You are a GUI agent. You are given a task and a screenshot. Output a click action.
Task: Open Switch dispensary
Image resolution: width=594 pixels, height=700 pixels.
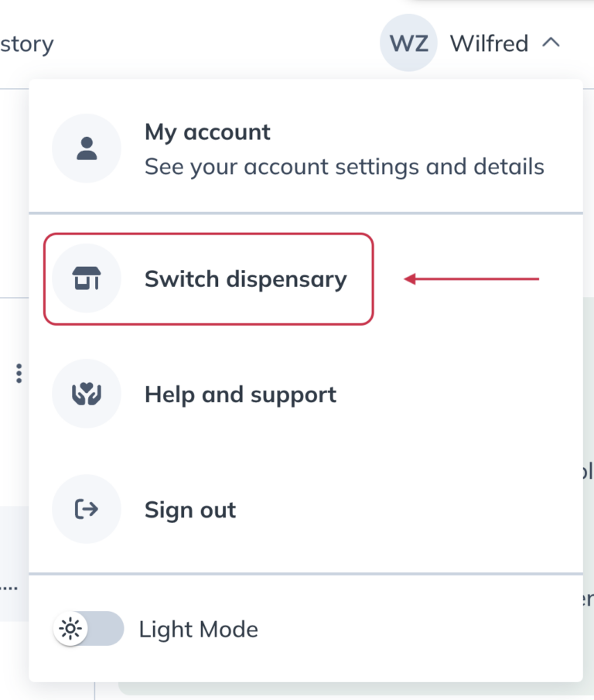tap(245, 279)
